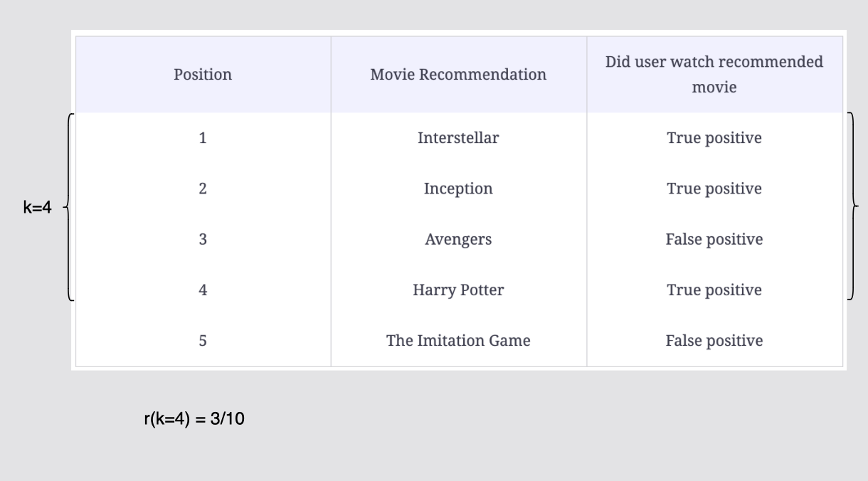Select The Imitation Game cell
The image size is (868, 481).
point(458,341)
